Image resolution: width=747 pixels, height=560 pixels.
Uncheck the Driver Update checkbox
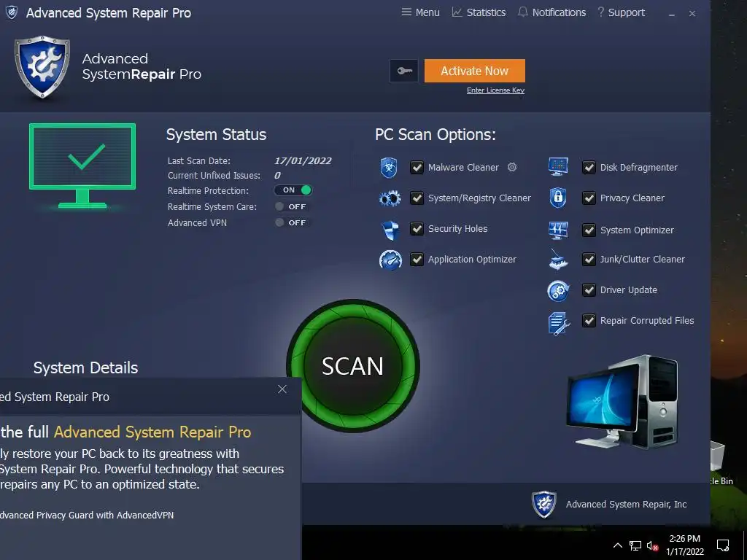tap(589, 290)
